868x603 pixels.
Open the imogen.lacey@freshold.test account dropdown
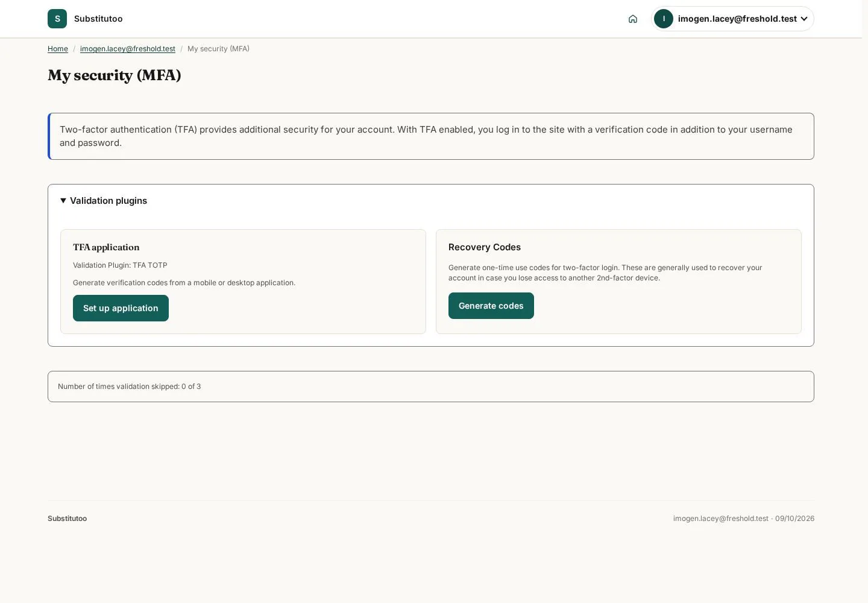(732, 19)
